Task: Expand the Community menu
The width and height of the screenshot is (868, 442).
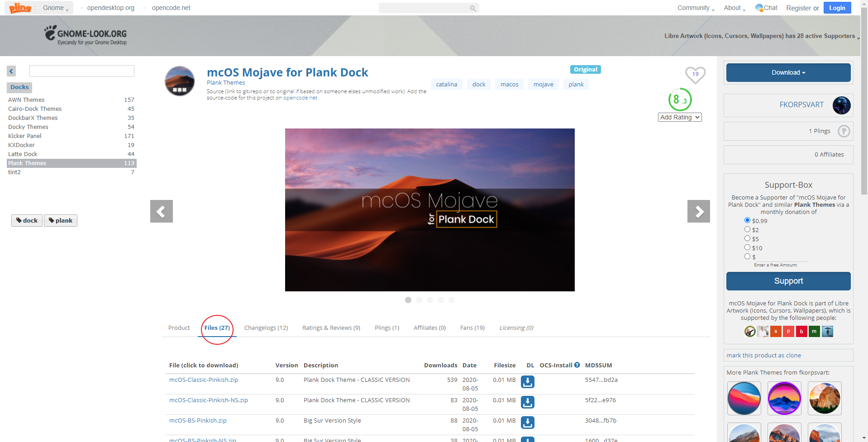Action: click(x=696, y=8)
